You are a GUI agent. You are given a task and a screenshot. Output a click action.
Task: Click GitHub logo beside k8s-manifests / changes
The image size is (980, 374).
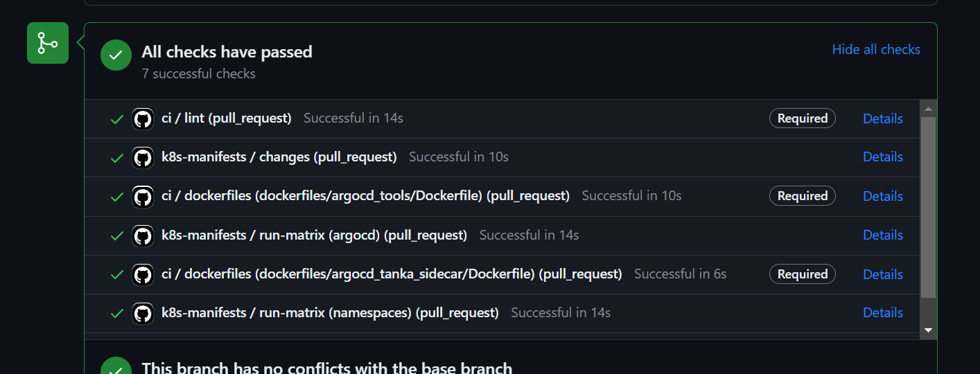click(x=143, y=157)
